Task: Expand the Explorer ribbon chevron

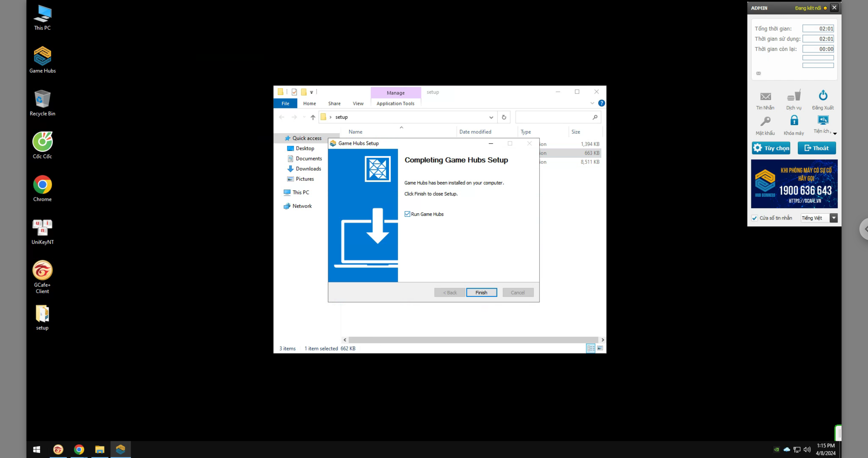Action: click(x=592, y=103)
